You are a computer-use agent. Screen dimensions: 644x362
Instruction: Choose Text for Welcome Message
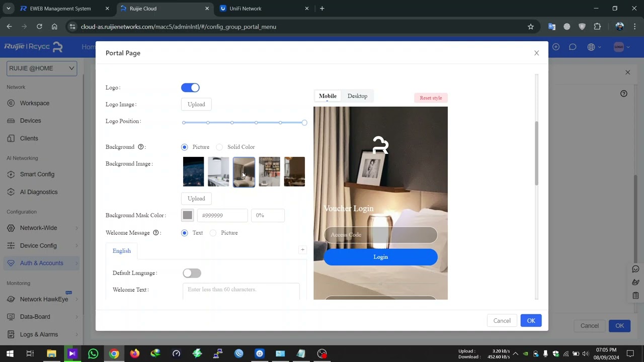185,233
